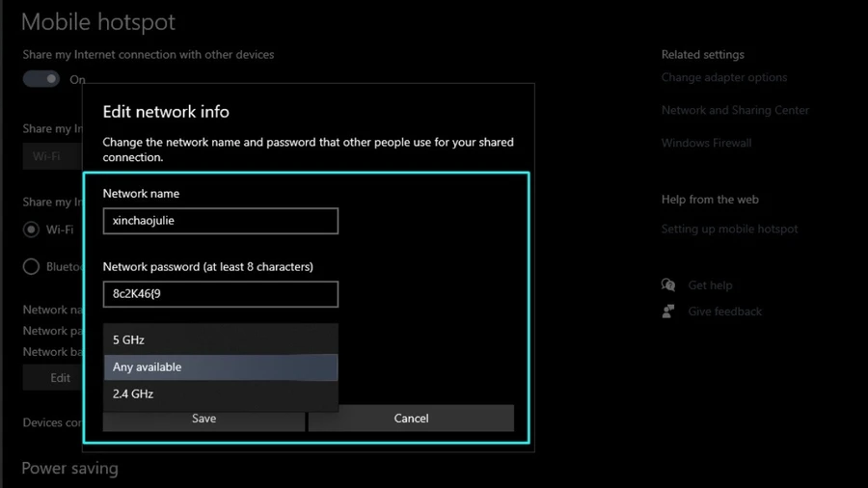Save the network info changes
868x488 pixels.
203,419
